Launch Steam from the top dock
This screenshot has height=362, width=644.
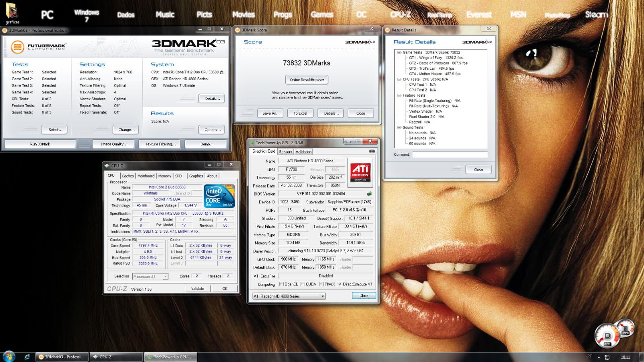pos(597,14)
